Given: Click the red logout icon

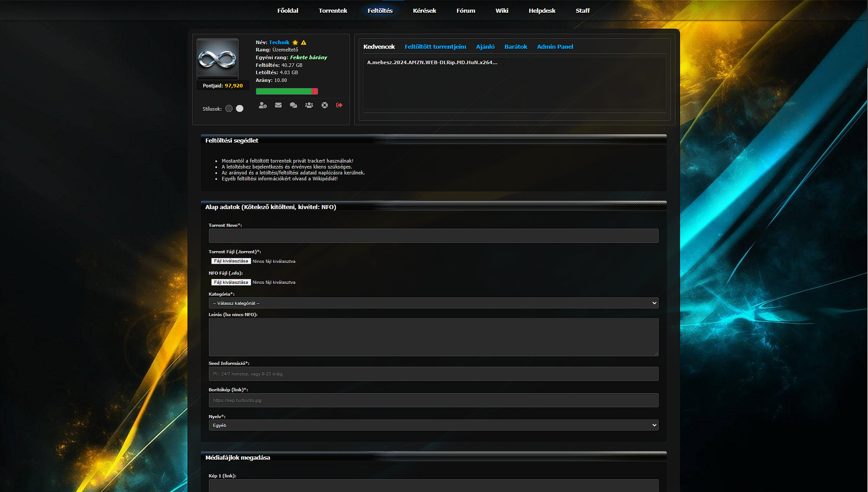Looking at the screenshot, I should click(x=339, y=105).
